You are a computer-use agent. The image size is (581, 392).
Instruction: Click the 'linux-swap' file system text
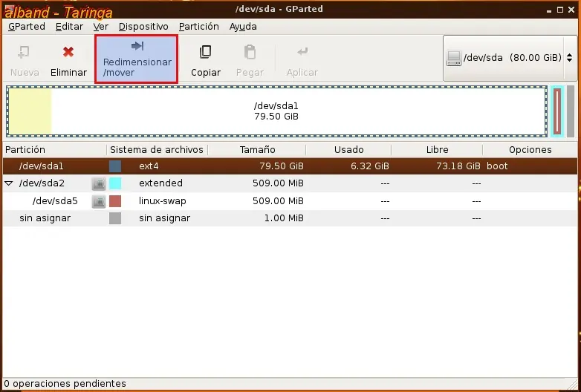point(162,201)
